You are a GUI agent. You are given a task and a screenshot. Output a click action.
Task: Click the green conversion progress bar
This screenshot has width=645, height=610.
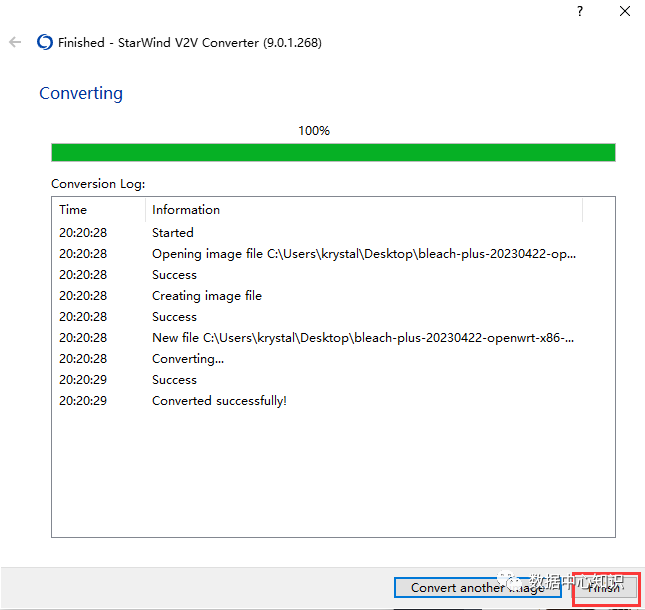333,152
